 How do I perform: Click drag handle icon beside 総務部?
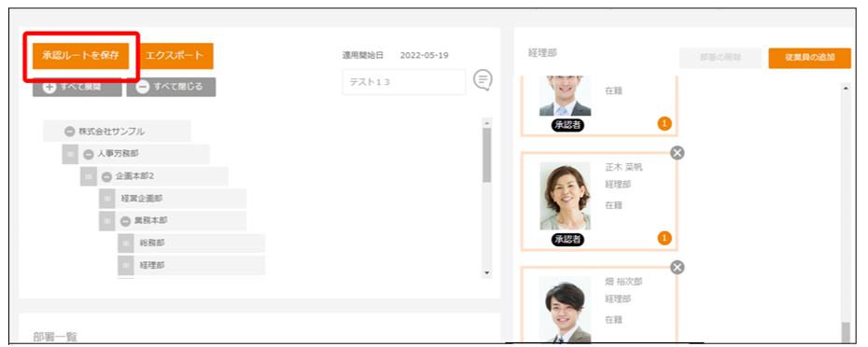point(126,243)
